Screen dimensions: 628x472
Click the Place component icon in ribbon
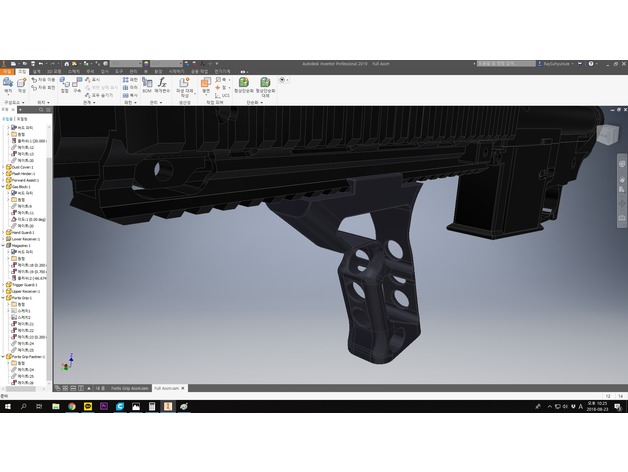click(x=8, y=83)
